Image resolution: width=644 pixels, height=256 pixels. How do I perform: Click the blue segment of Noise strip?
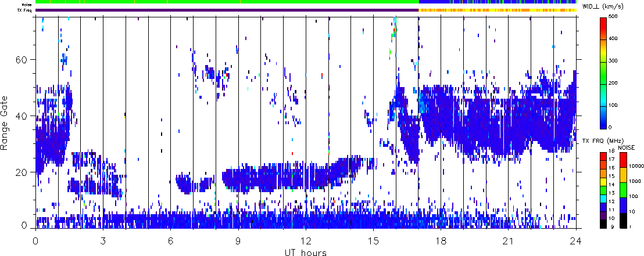click(498, 2)
